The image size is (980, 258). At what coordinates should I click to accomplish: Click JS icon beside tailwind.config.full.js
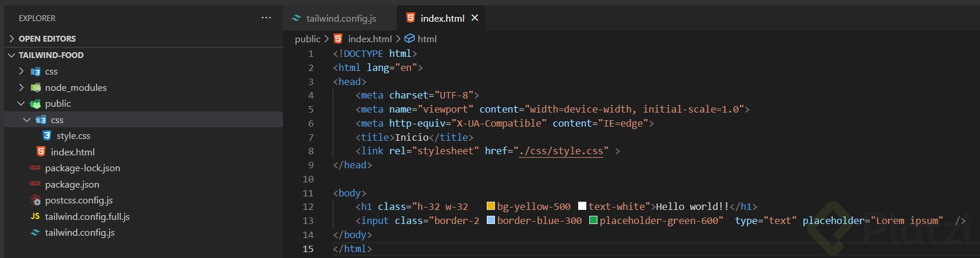pos(35,216)
